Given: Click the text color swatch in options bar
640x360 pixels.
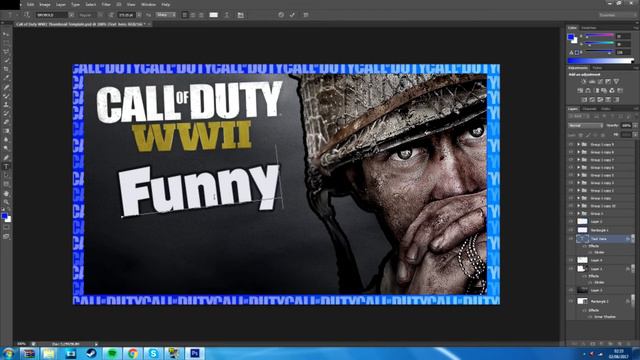Looking at the screenshot, I should [213, 15].
